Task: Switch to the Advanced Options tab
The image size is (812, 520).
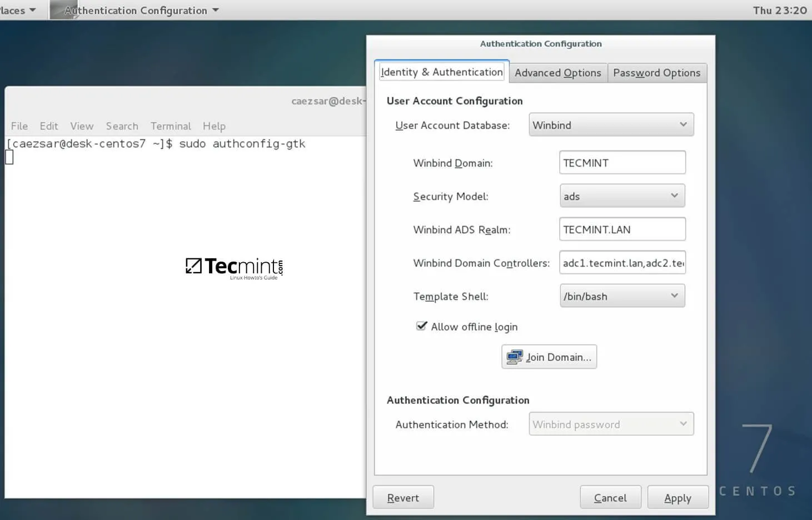Action: pyautogui.click(x=557, y=73)
